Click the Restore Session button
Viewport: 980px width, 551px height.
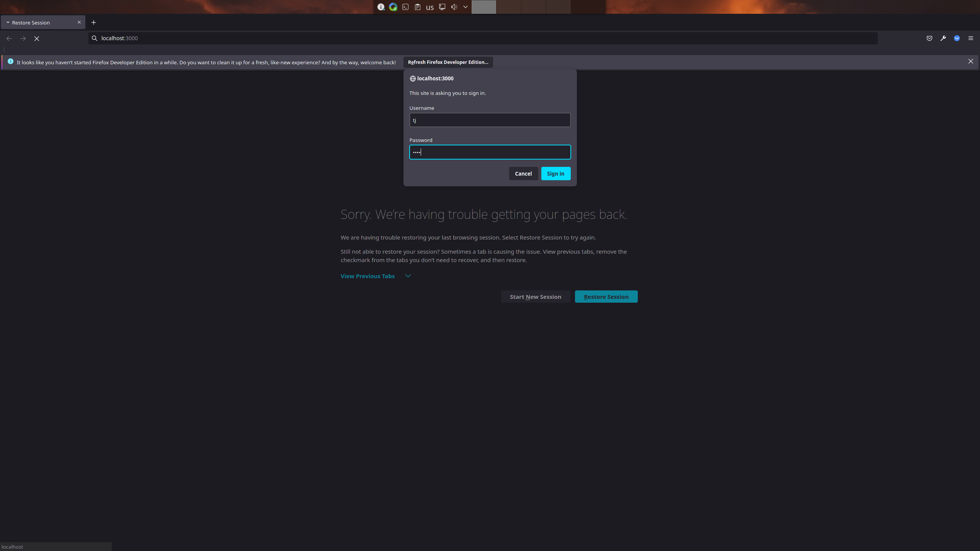click(x=606, y=297)
